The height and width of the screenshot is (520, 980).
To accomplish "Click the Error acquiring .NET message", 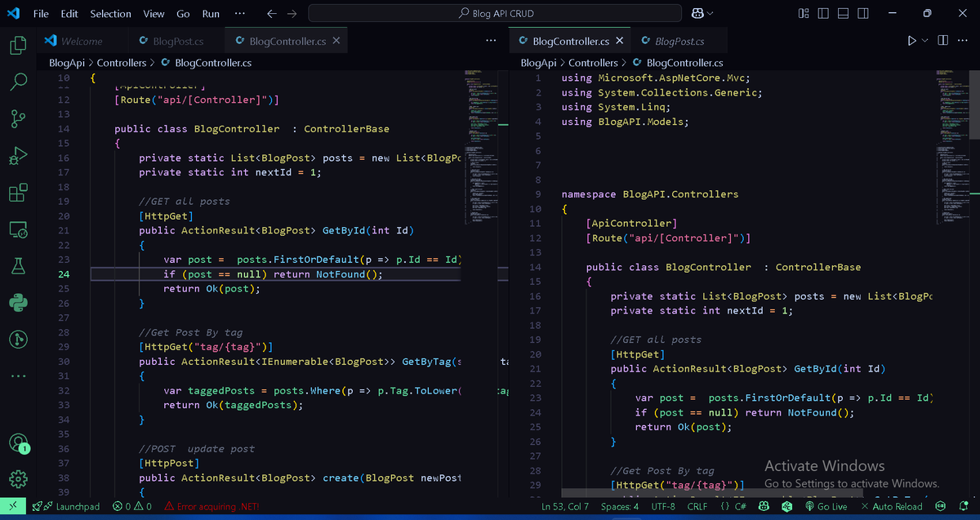I will (x=212, y=506).
